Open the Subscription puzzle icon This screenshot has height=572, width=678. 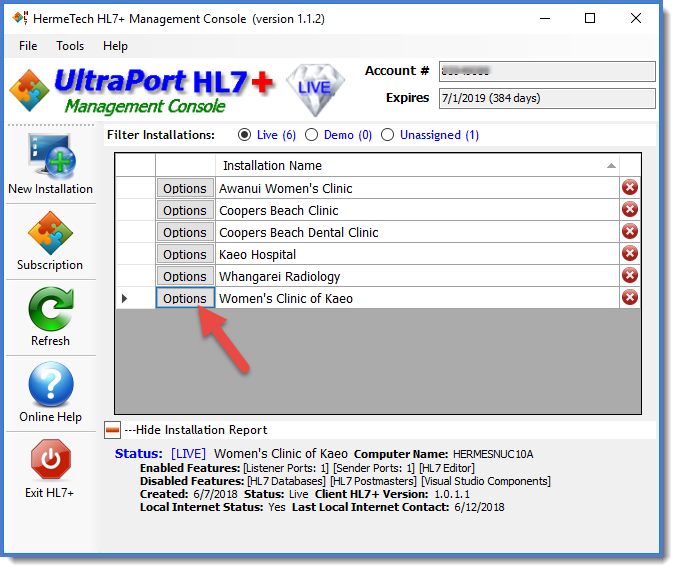tap(51, 233)
